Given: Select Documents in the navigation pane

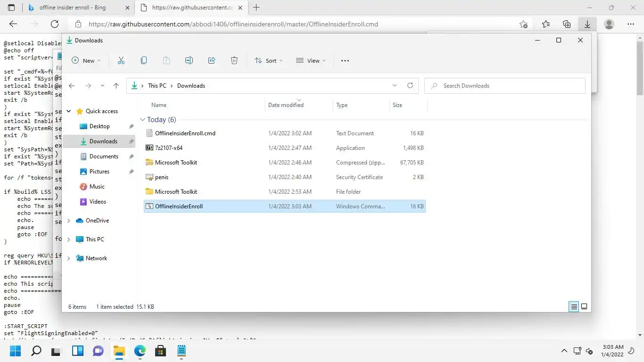Looking at the screenshot, I should coord(104,156).
